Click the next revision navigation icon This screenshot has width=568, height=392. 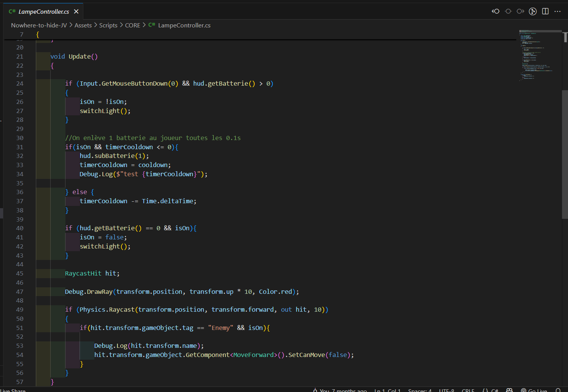[x=520, y=11]
